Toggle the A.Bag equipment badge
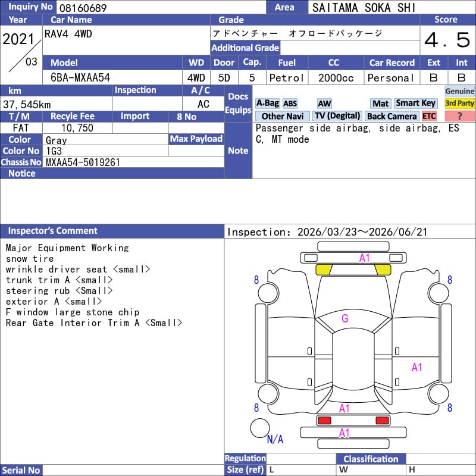 tap(267, 104)
